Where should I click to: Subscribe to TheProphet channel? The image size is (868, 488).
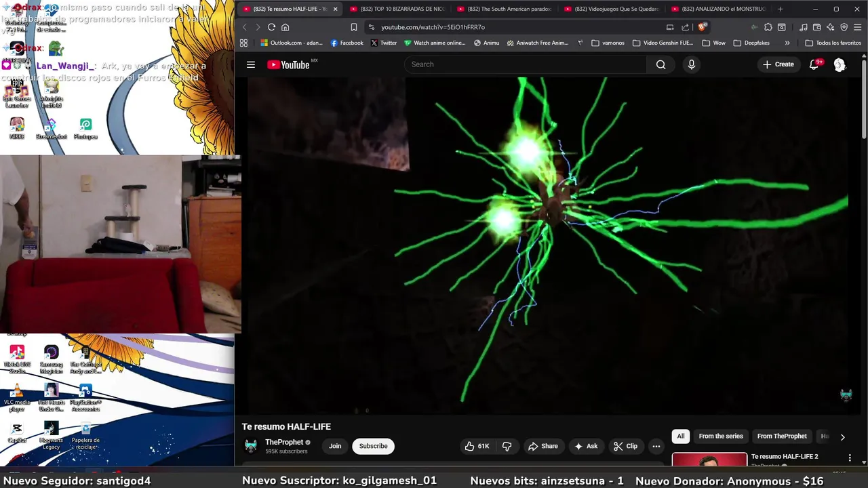pos(373,446)
